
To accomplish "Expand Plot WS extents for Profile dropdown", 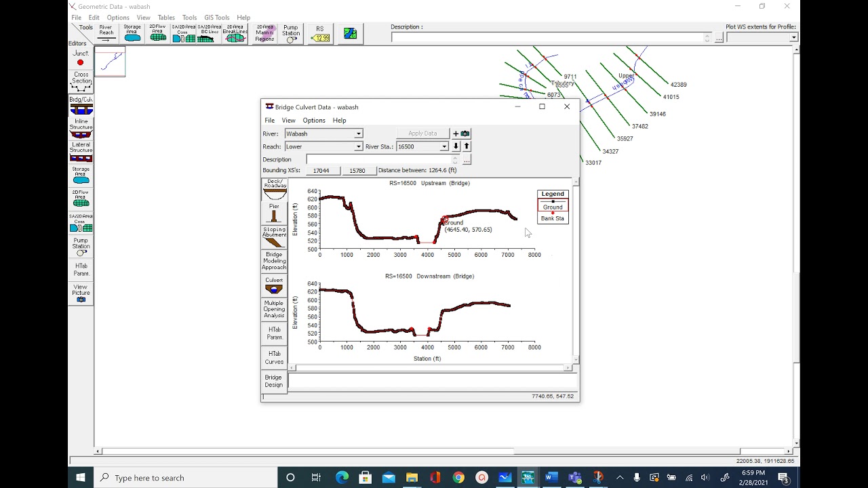I will point(793,38).
